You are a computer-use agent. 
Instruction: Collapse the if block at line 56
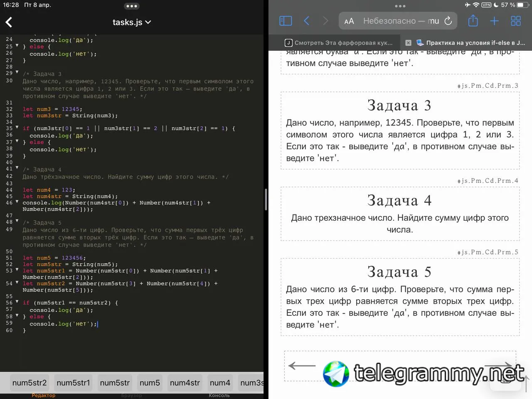pos(17,302)
